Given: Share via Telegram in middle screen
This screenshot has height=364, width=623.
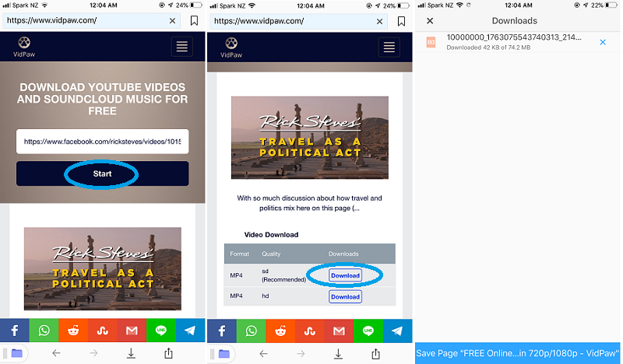Looking at the screenshot, I should click(x=398, y=331).
